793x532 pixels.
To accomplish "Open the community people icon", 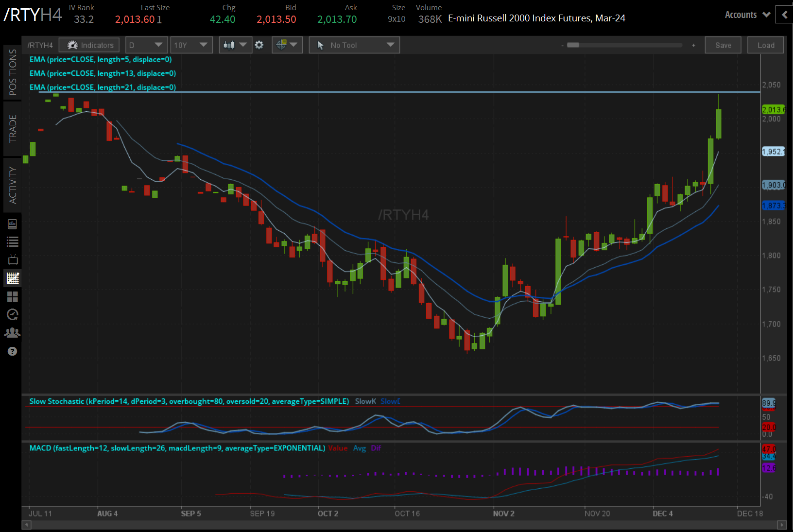I will pyautogui.click(x=13, y=333).
